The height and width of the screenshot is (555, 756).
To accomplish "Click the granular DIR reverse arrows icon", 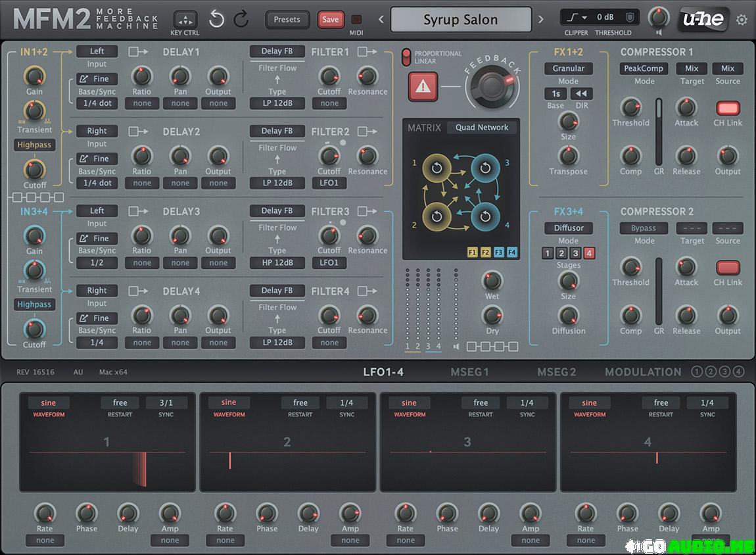I will tap(582, 93).
